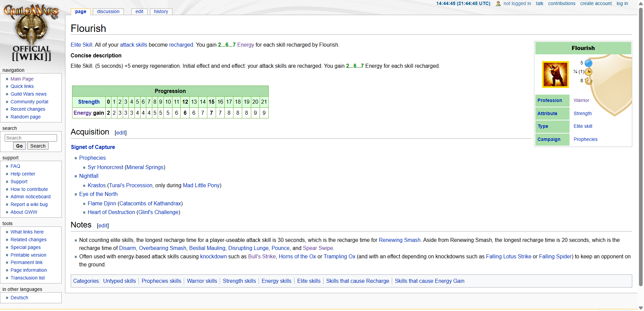Screen dimensions: 644x311
Task: Click Permanent link tool
Action: 26,262
